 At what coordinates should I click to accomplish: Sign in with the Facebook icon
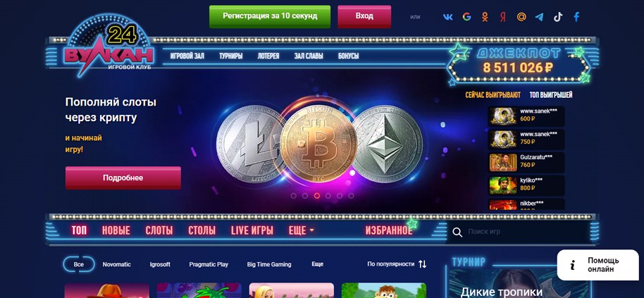pyautogui.click(x=576, y=17)
